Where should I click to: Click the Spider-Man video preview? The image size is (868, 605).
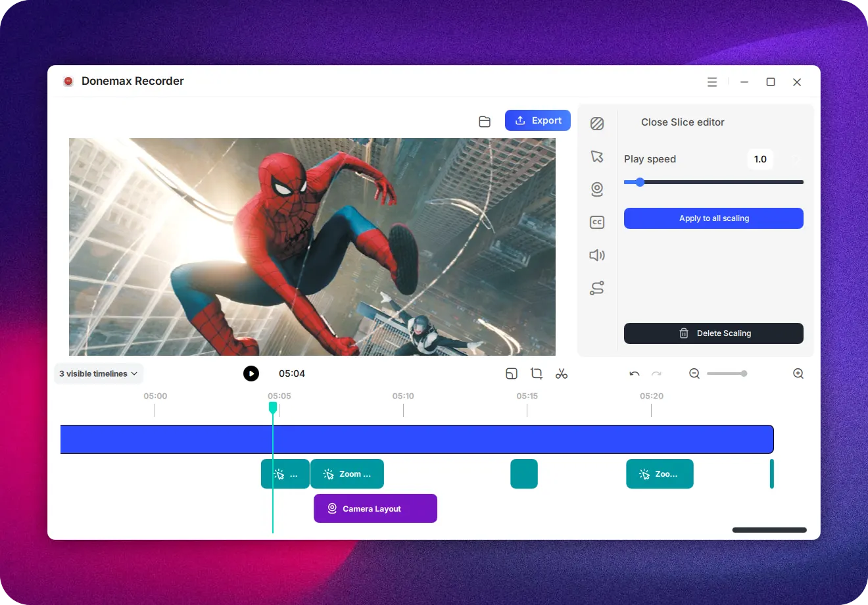pyautogui.click(x=312, y=247)
